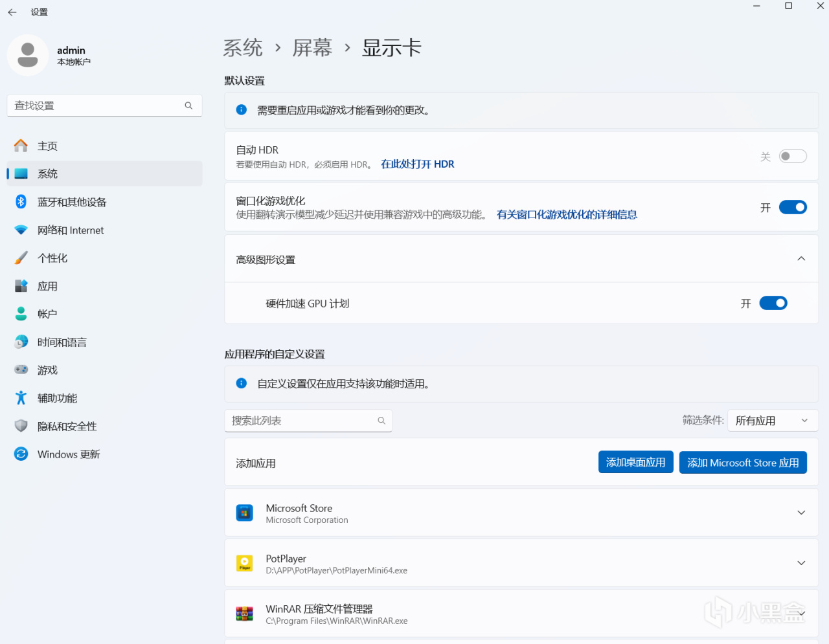Expand the PotPlayer entry
Screen dimensions: 829x644
(801, 562)
